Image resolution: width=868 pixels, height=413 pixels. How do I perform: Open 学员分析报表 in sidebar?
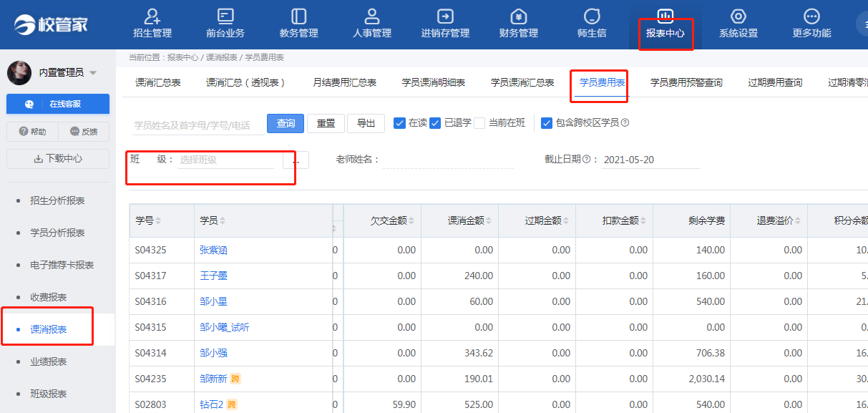[58, 233]
